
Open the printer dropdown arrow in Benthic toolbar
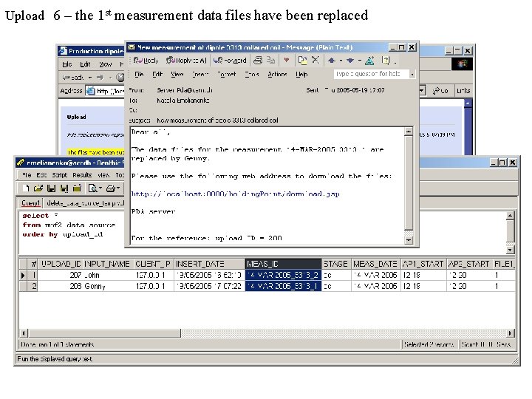coord(118,188)
